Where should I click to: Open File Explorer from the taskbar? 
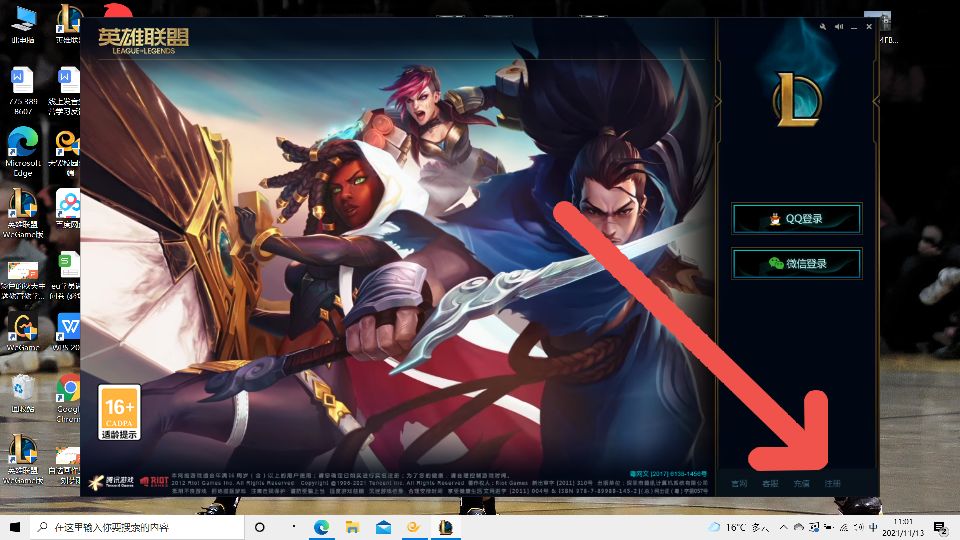click(x=352, y=527)
